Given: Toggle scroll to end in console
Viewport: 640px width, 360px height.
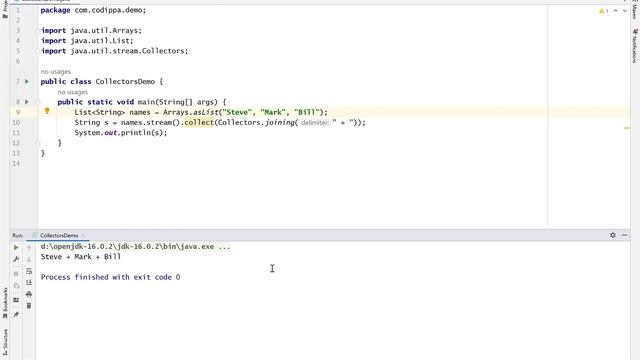Looking at the screenshot, I should 29,282.
